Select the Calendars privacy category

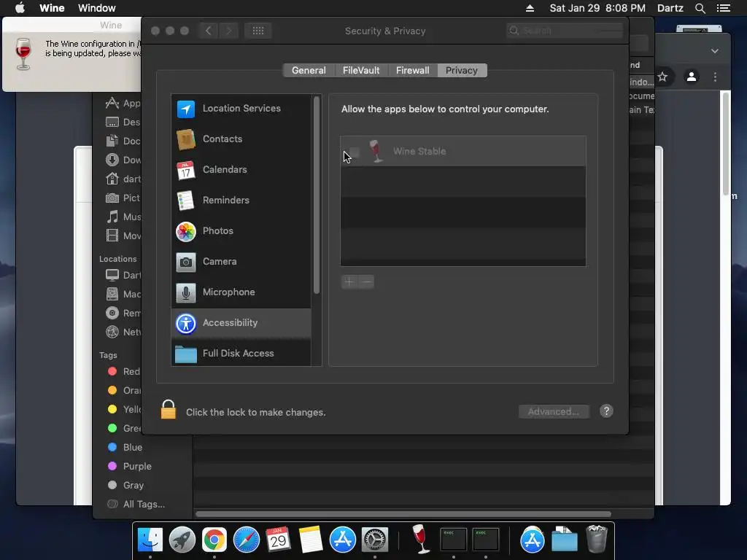coord(241,169)
